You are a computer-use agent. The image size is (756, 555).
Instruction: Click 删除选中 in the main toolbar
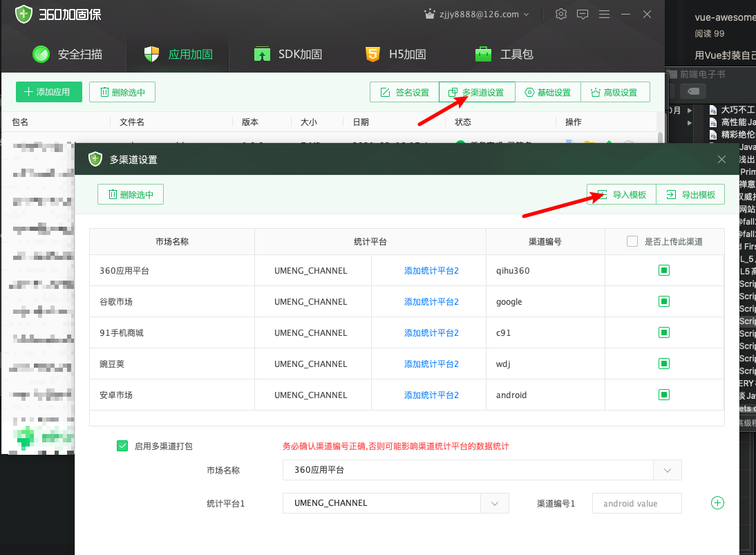point(122,92)
